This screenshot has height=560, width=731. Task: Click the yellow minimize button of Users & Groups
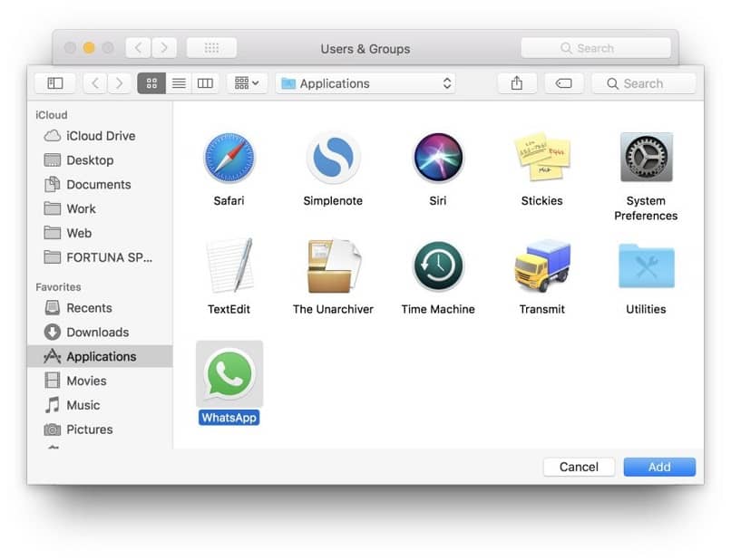pyautogui.click(x=89, y=47)
